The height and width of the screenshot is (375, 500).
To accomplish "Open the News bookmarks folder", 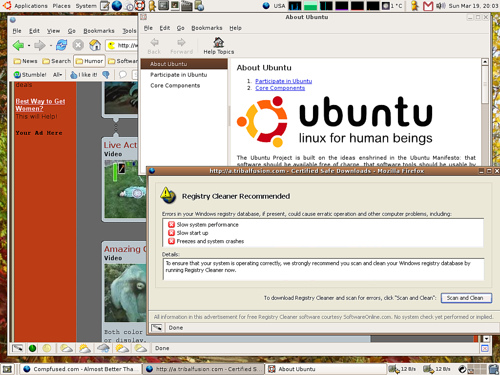I will 25,61.
